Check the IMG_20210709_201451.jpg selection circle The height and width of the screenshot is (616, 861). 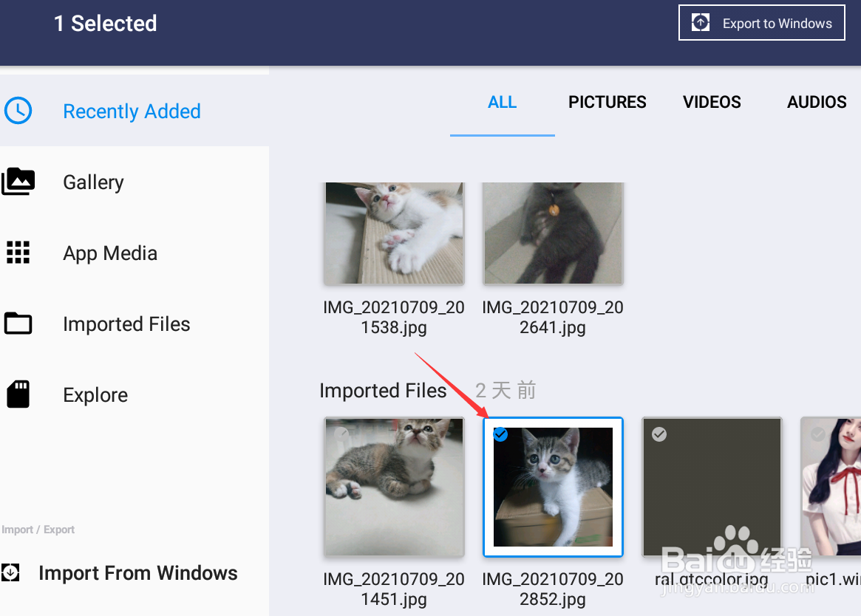341,435
